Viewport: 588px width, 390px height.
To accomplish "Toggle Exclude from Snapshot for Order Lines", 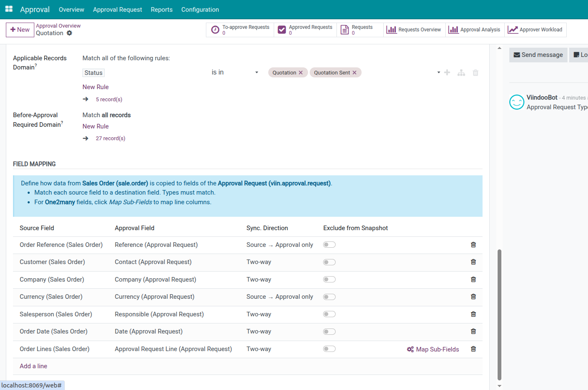I will [x=329, y=349].
